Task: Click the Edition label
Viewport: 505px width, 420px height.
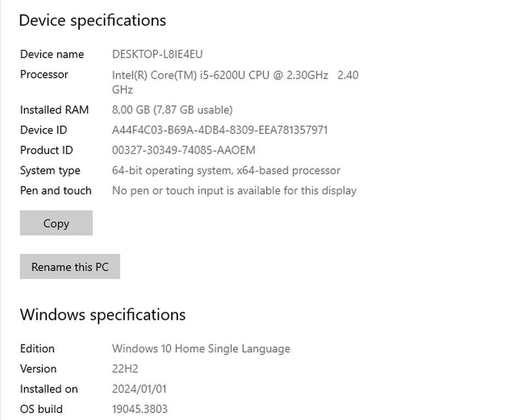Action: pyautogui.click(x=37, y=348)
